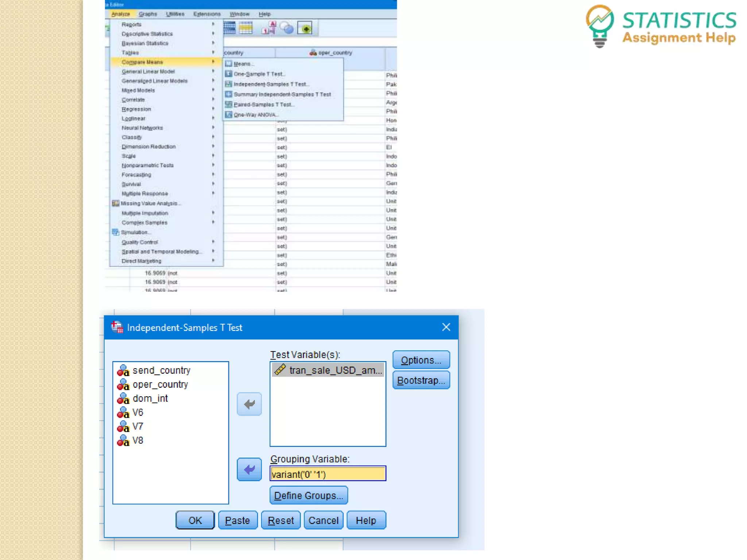Viewport: 747px width, 560px height.
Task: Expand the Regression submenu
Action: point(136,109)
